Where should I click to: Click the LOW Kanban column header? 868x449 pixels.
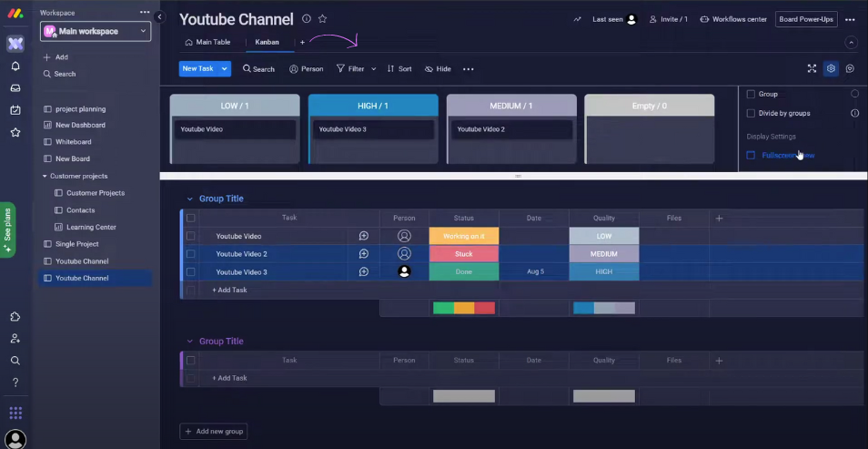[x=235, y=106]
